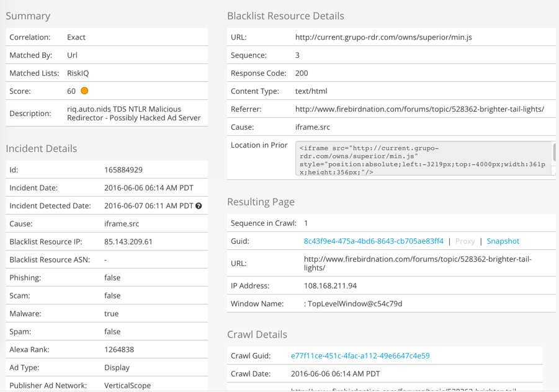559x392 pixels.
Task: Select the Score value "60"
Action: pyautogui.click(x=71, y=91)
